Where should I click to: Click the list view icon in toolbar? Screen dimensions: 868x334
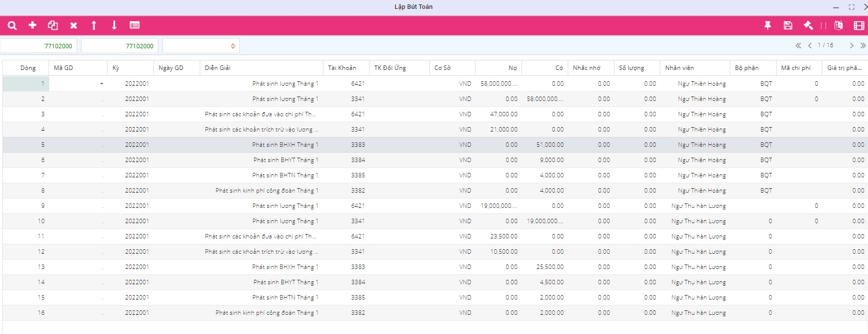pos(134,25)
